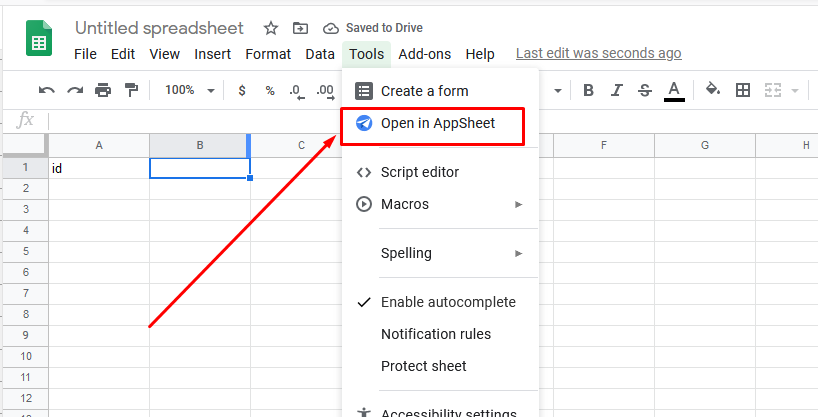Open the Data menu
The width and height of the screenshot is (818, 417).
(320, 54)
